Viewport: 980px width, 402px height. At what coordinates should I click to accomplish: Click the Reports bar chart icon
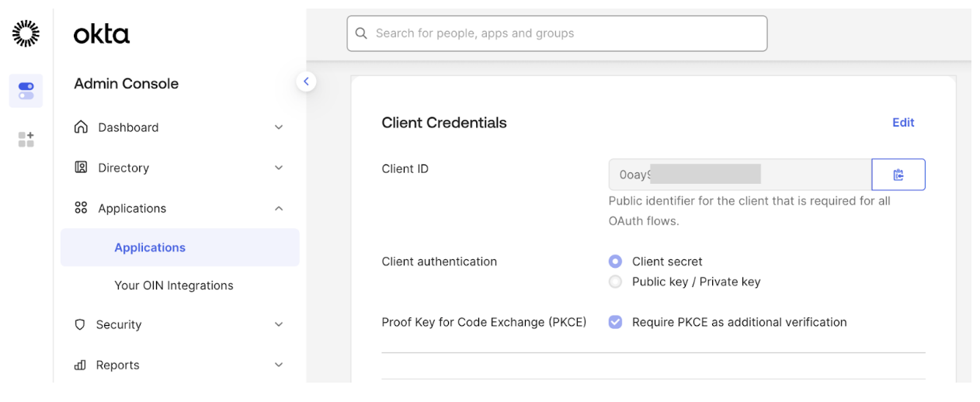79,366
